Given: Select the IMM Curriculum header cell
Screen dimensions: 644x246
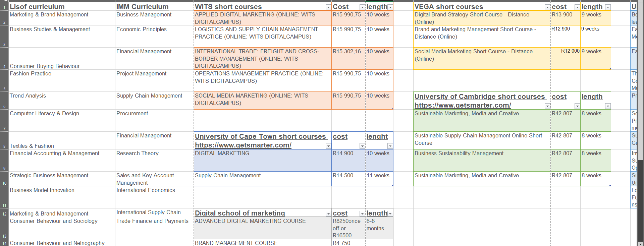Looking at the screenshot, I should click(154, 7).
